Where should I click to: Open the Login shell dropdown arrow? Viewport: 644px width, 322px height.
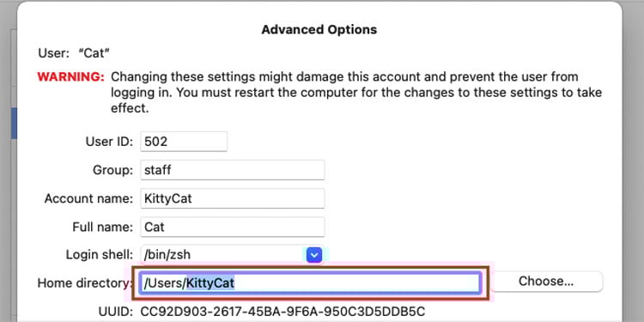(x=314, y=255)
